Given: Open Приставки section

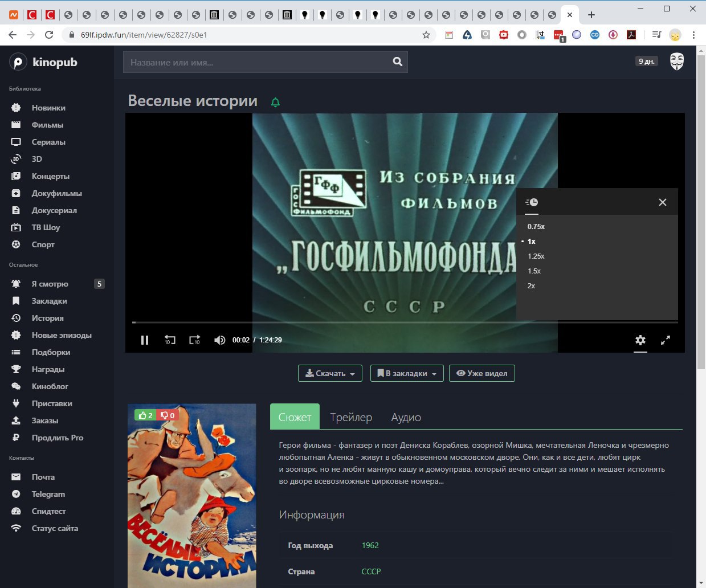Looking at the screenshot, I should click(x=52, y=403).
